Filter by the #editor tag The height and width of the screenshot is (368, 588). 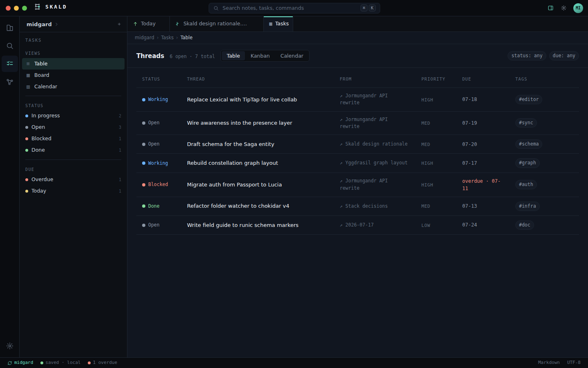coord(528,99)
